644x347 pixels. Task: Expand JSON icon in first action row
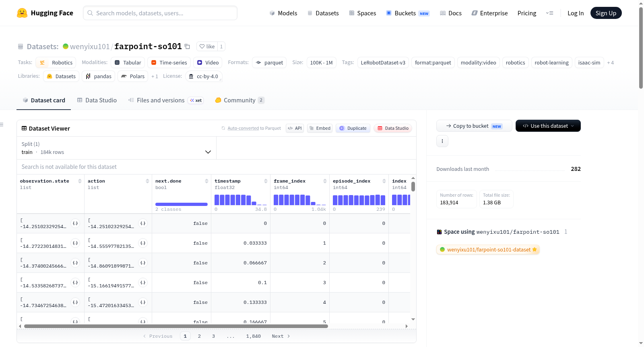143,223
